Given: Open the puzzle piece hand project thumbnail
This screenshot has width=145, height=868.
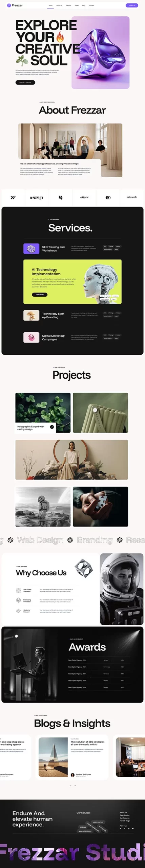Looking at the screenshot, I should (x=101, y=507).
